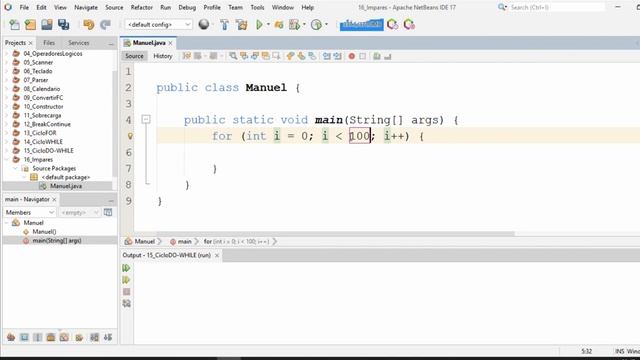This screenshot has height=360, width=640.
Task: Click the first profiler snapshot icon after memory bar
Action: tap(392, 24)
